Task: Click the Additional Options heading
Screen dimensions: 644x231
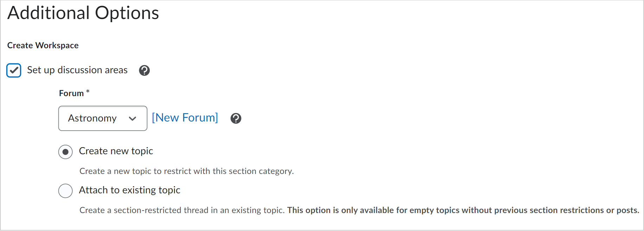Action: click(83, 13)
